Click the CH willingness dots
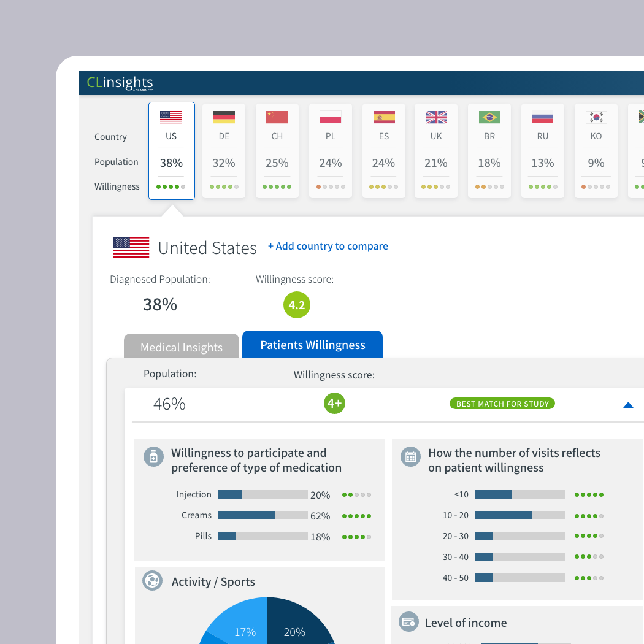The width and height of the screenshot is (644, 644). (x=277, y=187)
